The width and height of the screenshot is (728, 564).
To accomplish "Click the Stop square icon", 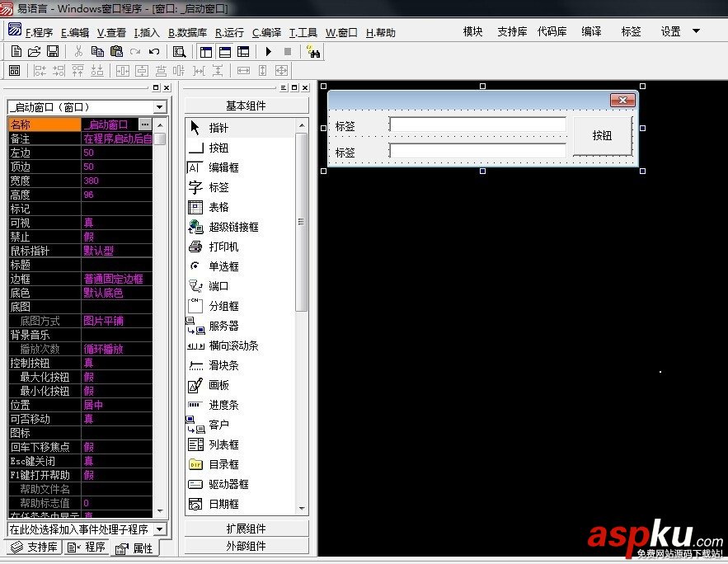I will click(x=288, y=51).
